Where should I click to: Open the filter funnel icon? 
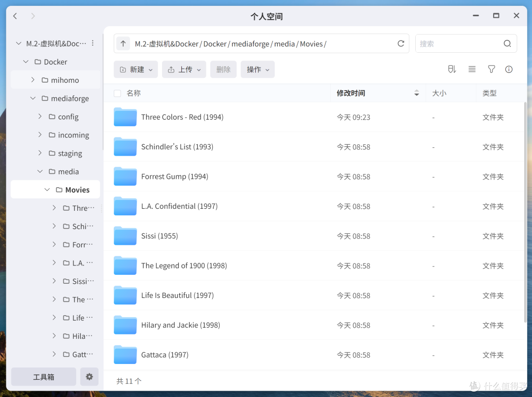click(x=491, y=69)
